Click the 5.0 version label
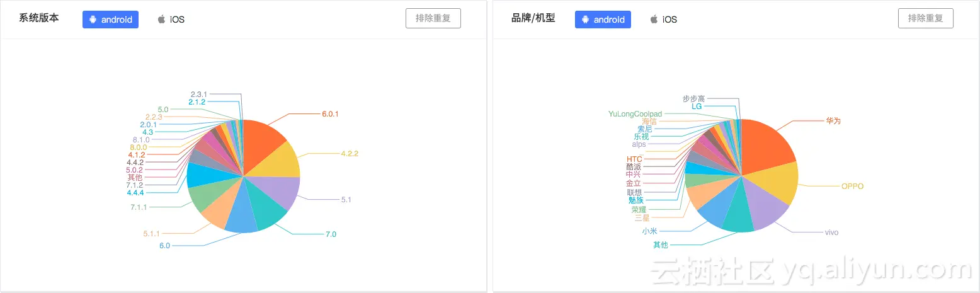The image size is (980, 293). click(x=163, y=109)
